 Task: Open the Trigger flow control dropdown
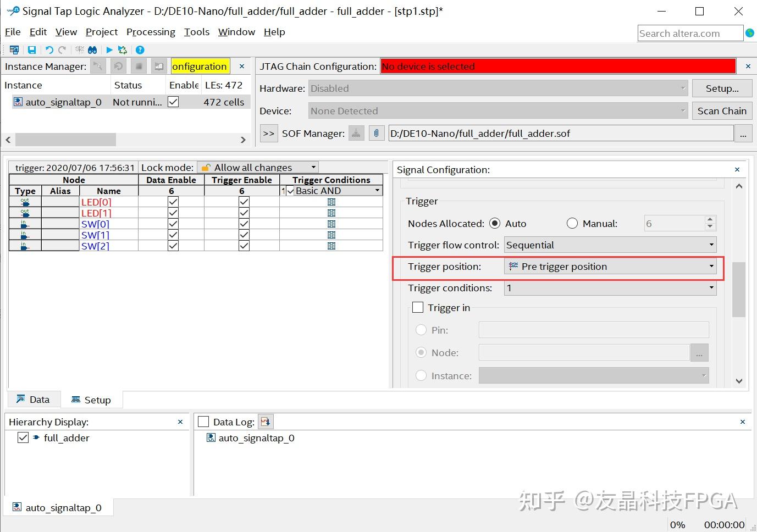[711, 245]
